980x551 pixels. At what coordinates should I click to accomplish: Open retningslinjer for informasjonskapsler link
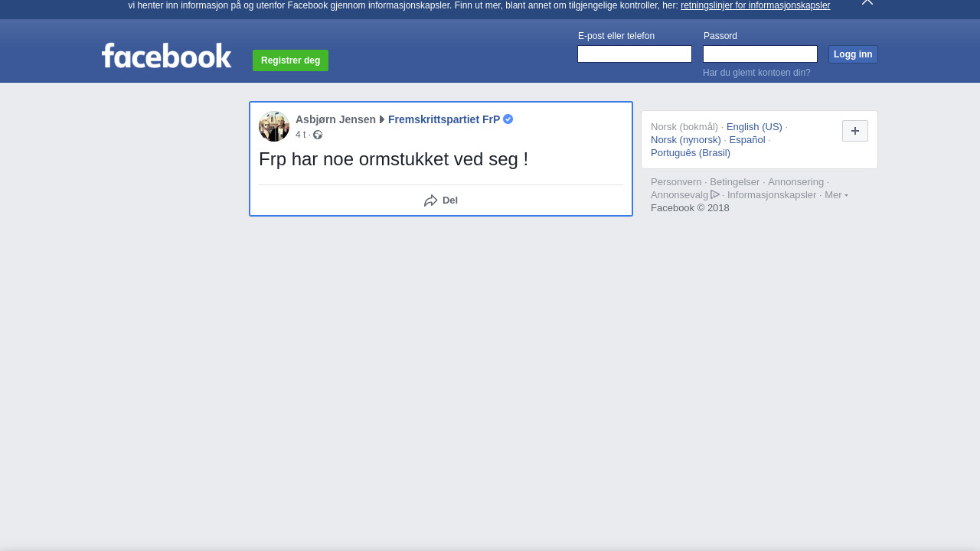pos(755,5)
